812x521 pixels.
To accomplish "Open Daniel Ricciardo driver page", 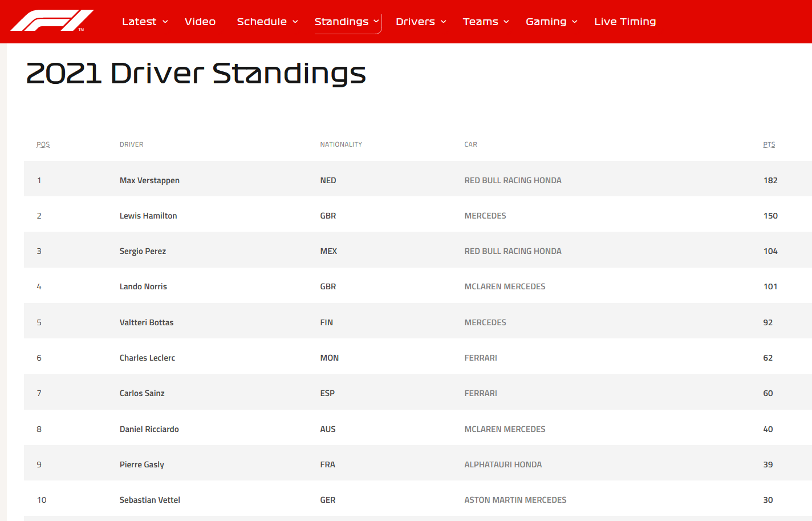I will point(149,429).
